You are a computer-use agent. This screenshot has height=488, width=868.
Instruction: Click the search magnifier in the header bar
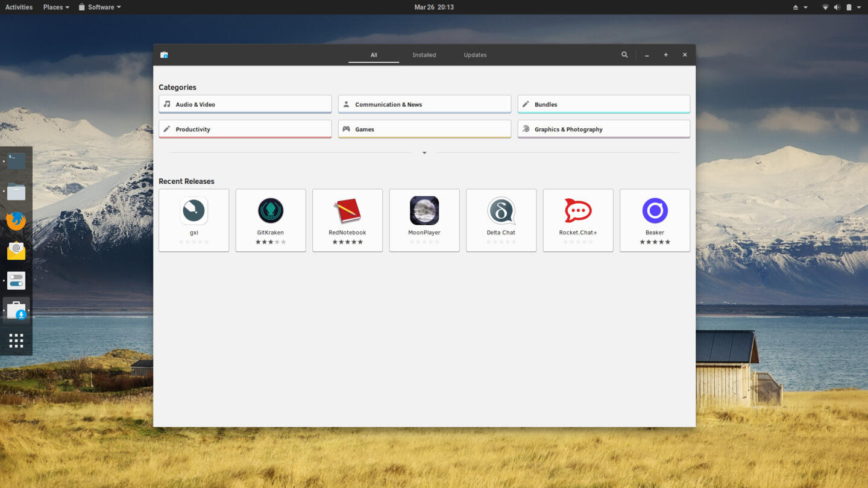pyautogui.click(x=624, y=55)
